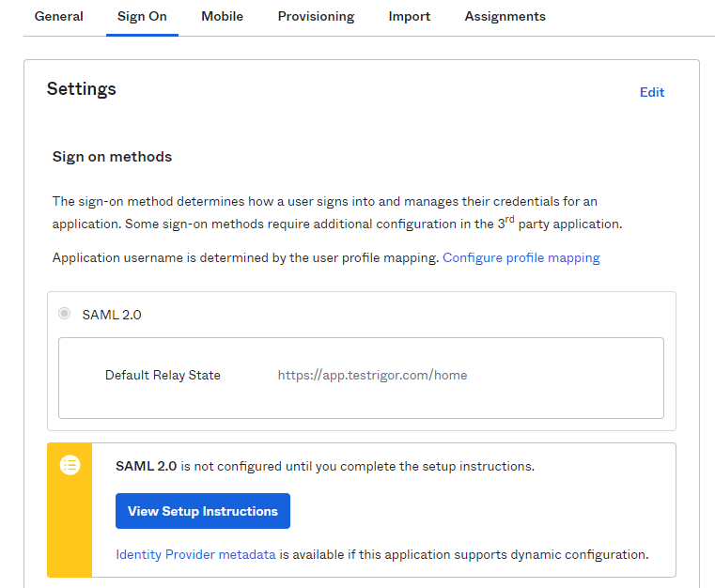
Task: Click the list icon in yellow banner
Action: click(x=70, y=465)
